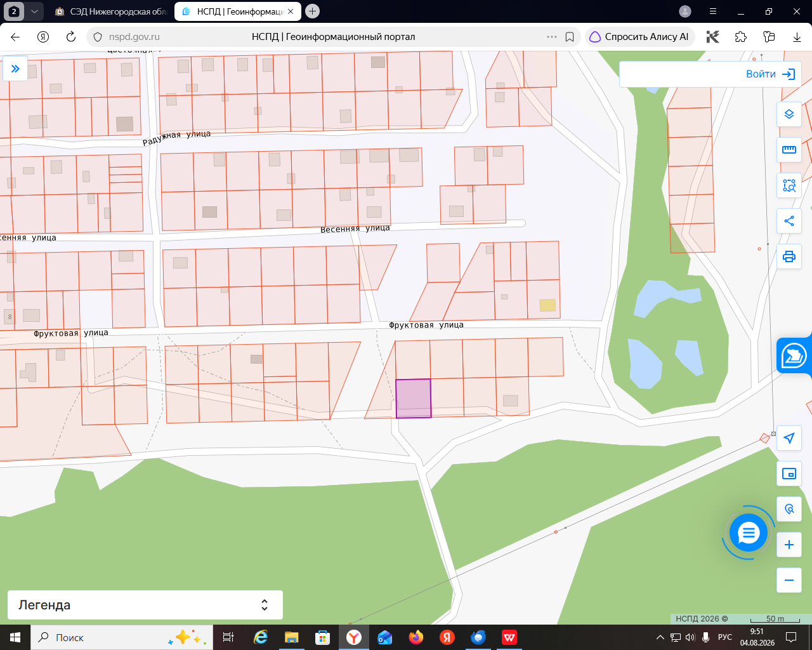The image size is (812, 650).
Task: Zoom out with the minus button
Action: click(x=789, y=580)
